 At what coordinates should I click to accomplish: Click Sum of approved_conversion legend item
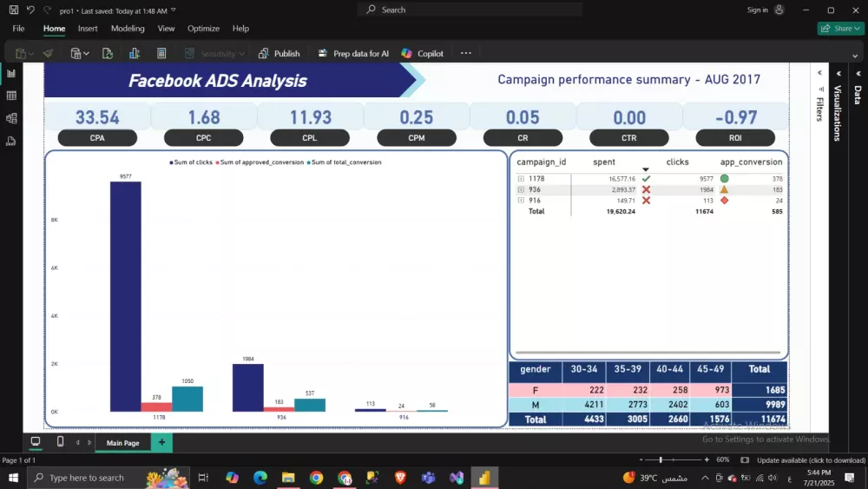click(260, 162)
